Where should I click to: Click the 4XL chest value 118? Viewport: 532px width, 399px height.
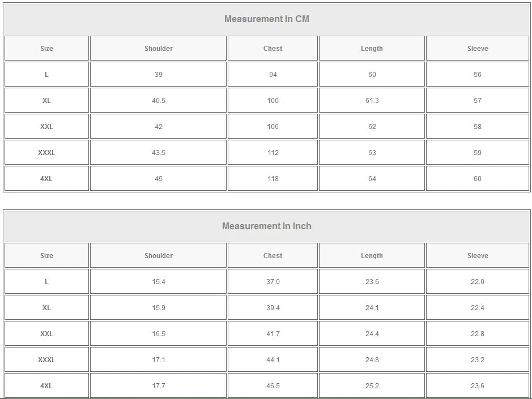pyautogui.click(x=273, y=179)
